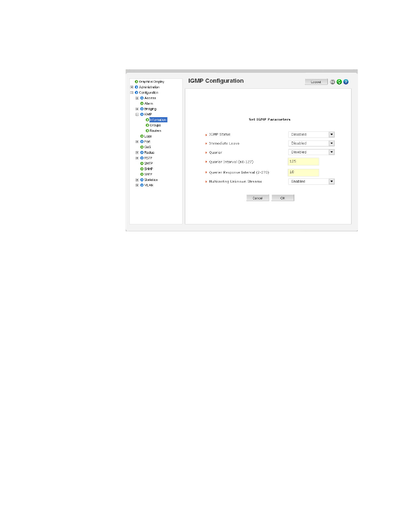Expand the Statistics tree node
Viewport: 411px width, 532px height.
tap(137, 180)
